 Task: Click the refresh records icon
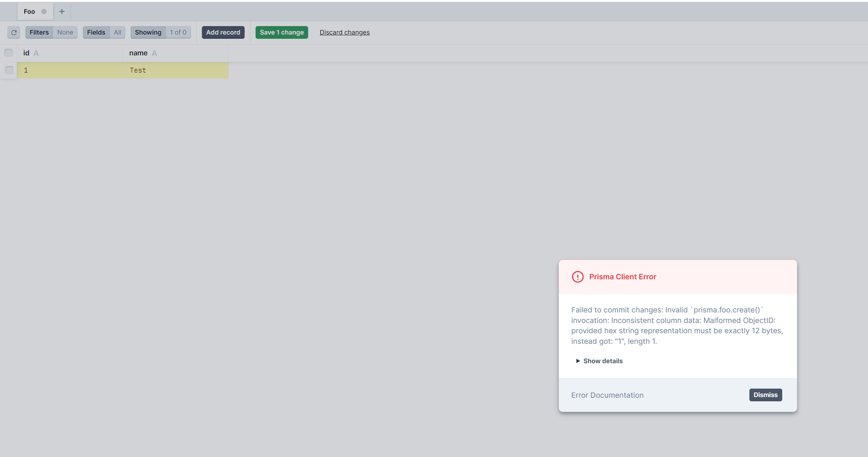click(14, 32)
